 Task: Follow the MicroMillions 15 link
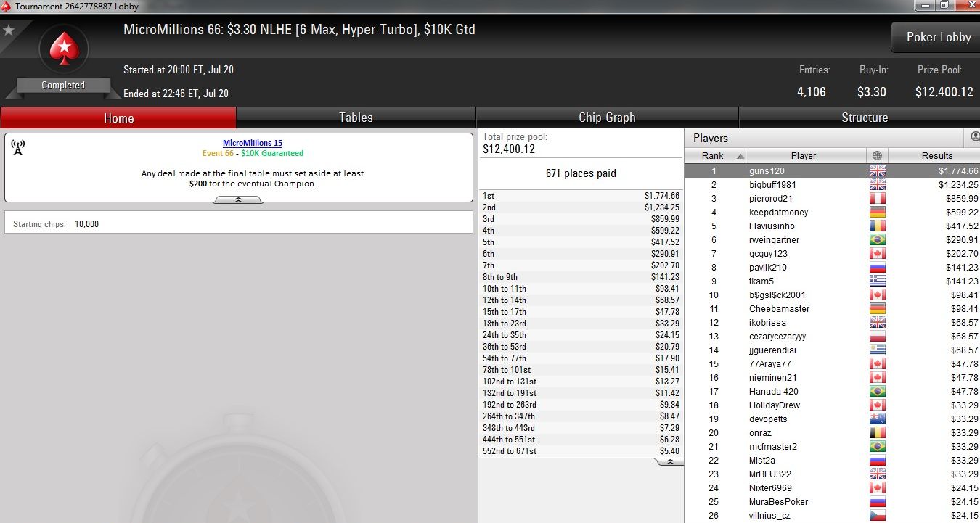click(253, 143)
